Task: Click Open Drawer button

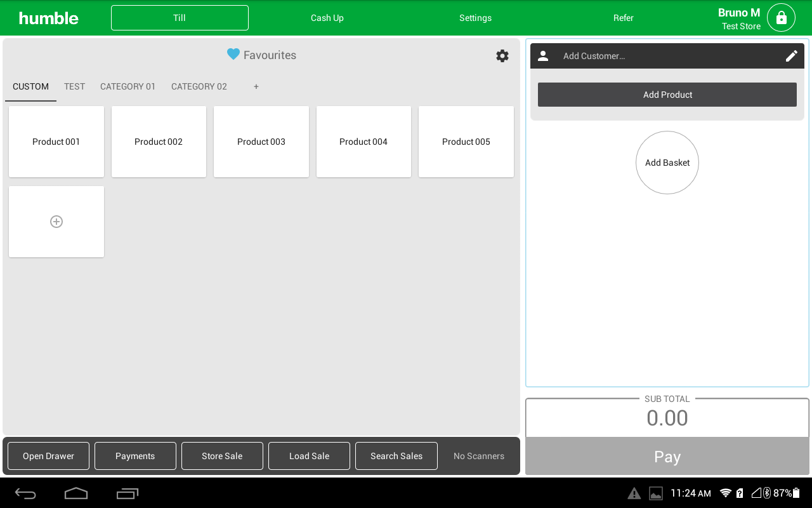Action: tap(48, 456)
